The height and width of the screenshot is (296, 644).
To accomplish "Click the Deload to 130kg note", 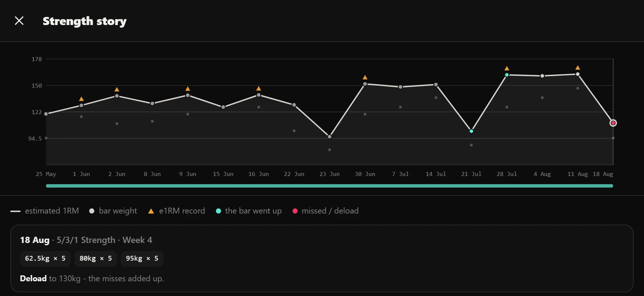I will [92, 278].
